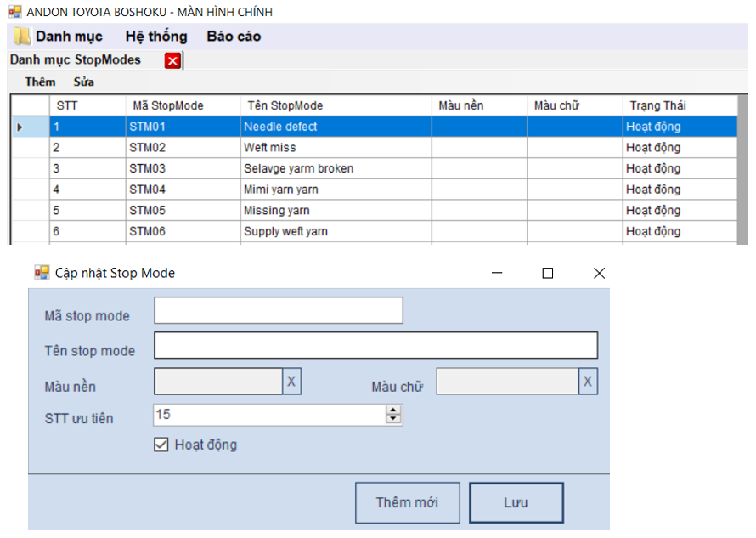Open the Danh mục menu

click(68, 37)
